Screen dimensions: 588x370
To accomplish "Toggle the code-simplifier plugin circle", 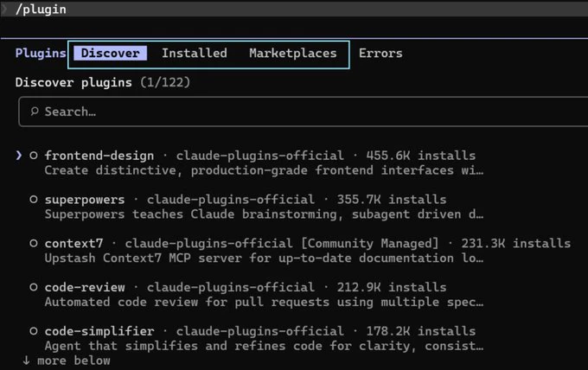I will tap(34, 330).
